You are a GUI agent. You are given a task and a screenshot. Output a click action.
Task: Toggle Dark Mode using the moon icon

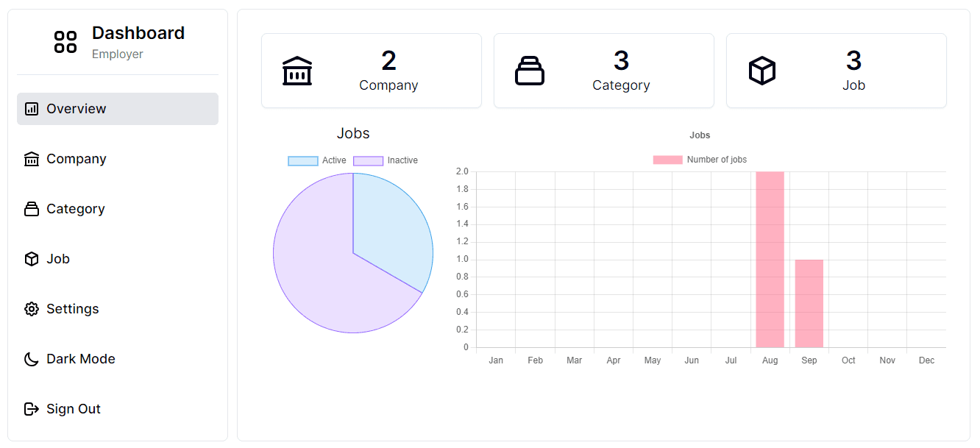[31, 358]
